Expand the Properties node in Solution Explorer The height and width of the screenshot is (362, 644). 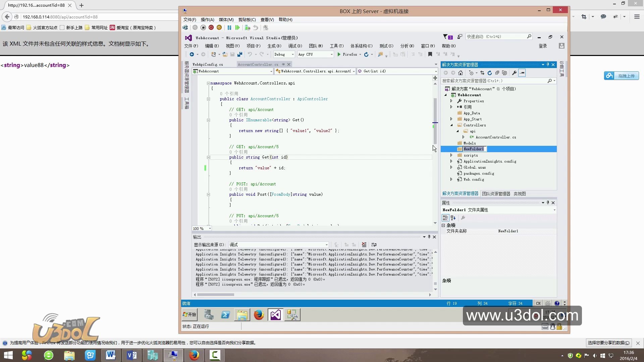tap(451, 101)
